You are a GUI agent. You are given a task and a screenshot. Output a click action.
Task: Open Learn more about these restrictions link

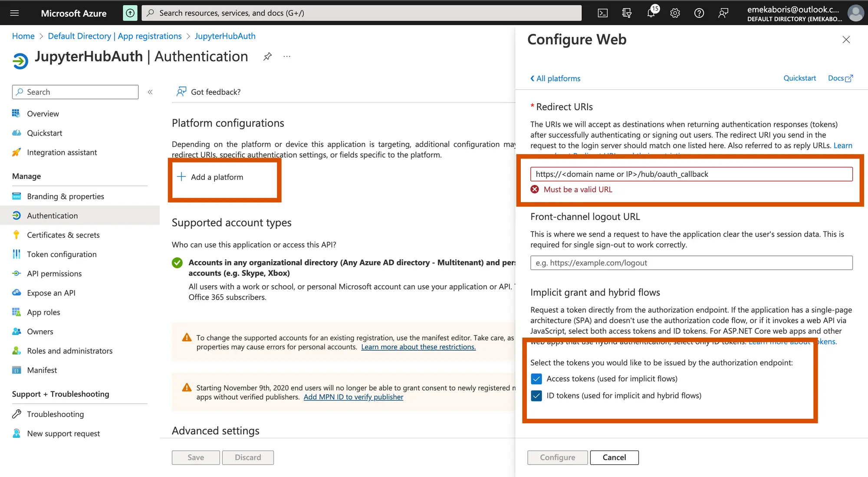(418, 347)
